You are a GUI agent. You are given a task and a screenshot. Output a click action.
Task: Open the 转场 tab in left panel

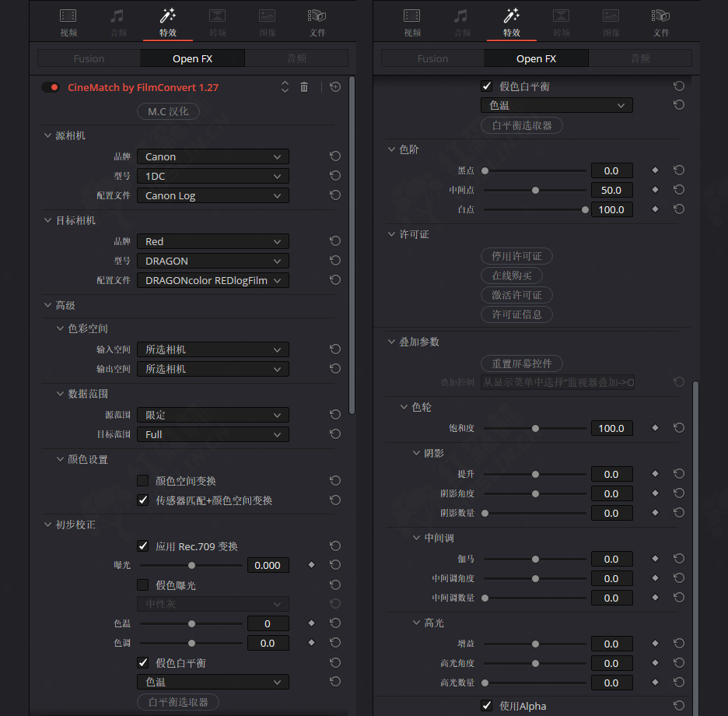[x=217, y=23]
